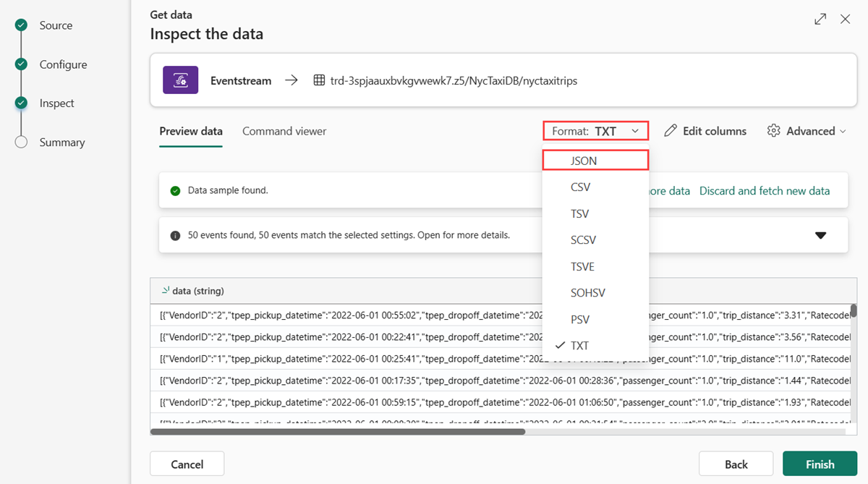Click the horizontal scrollbar of data preview
This screenshot has width=868, height=484.
[338, 431]
